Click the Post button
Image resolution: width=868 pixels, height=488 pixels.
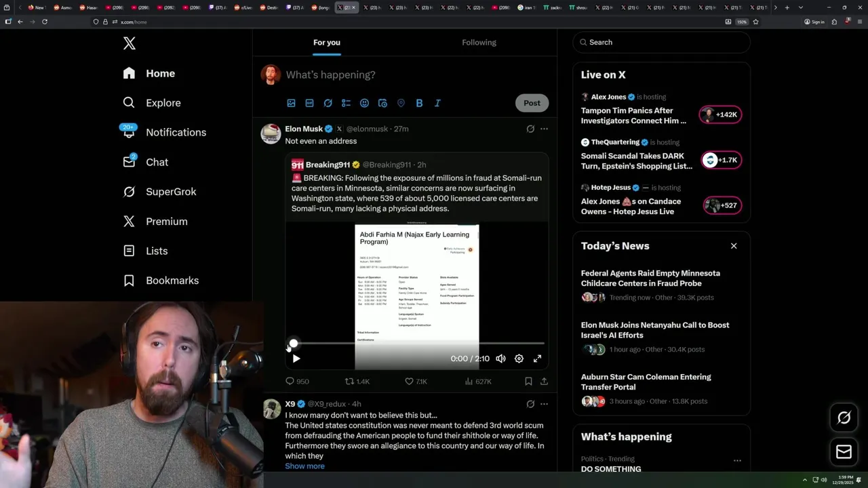coord(532,103)
